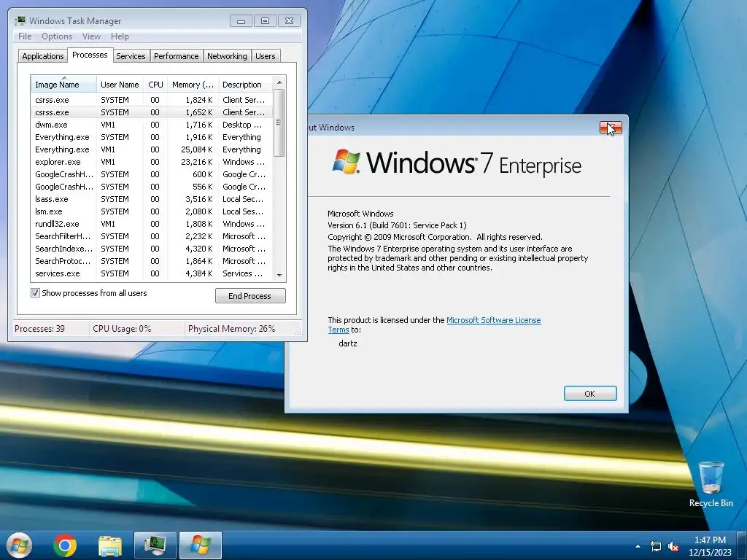Viewport: 747px width, 560px height.
Task: Click OK in About Windows dialog
Action: [x=590, y=393]
